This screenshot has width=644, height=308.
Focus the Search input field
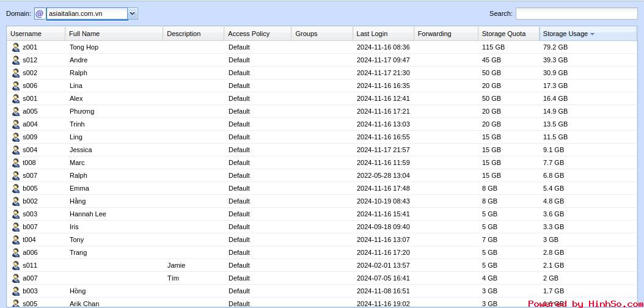(x=577, y=13)
